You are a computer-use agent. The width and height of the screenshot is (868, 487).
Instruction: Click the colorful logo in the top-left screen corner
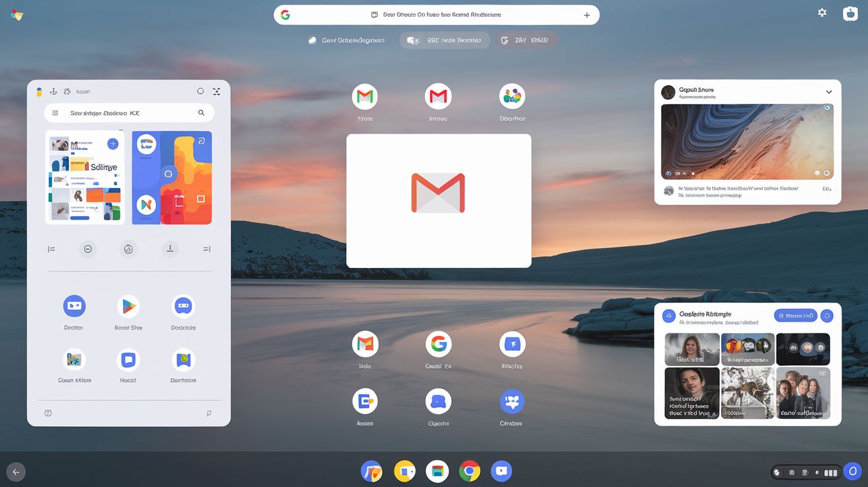point(17,15)
